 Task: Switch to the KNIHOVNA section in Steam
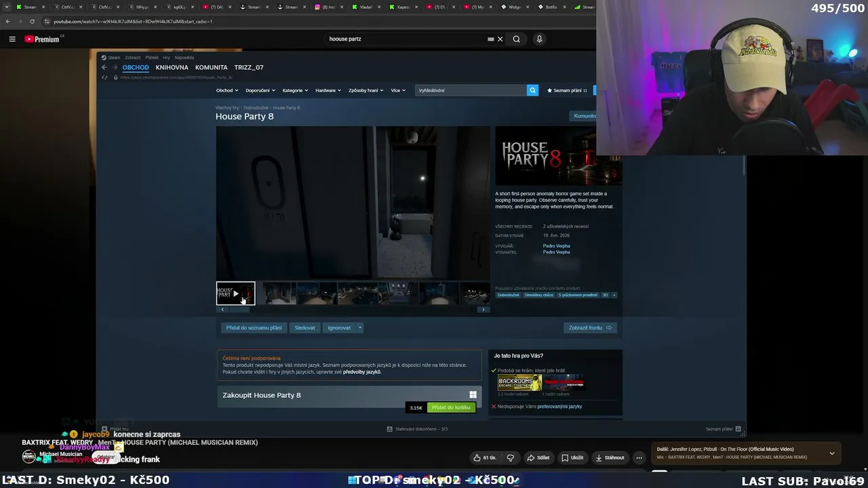coord(172,68)
